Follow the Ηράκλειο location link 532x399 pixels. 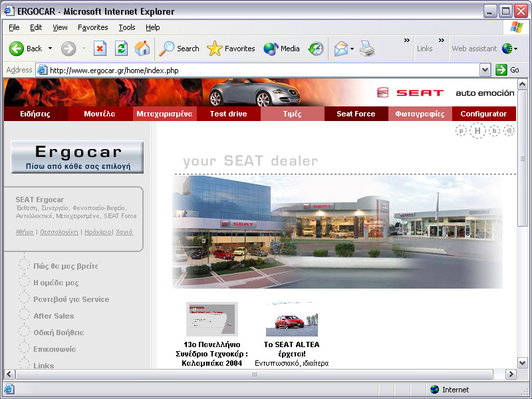98,232
